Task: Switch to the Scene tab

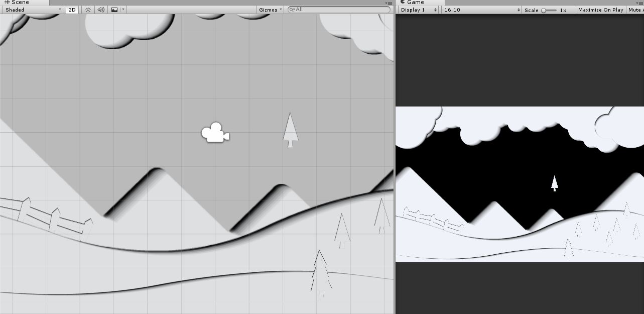Action: 17,2
